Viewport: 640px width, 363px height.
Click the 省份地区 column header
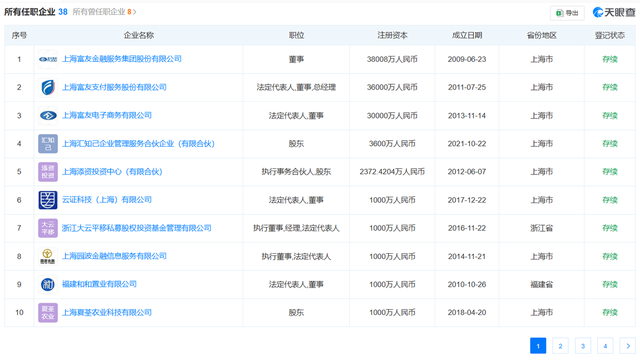(542, 36)
